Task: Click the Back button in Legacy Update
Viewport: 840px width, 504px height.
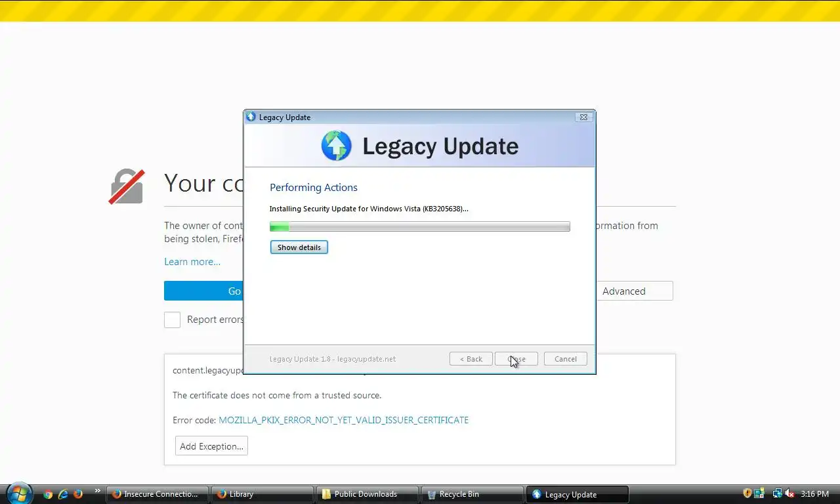Action: (471, 359)
